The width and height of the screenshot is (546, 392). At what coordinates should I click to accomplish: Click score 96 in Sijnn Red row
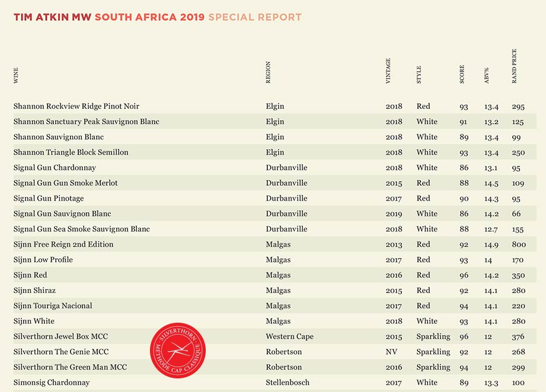coord(464,275)
